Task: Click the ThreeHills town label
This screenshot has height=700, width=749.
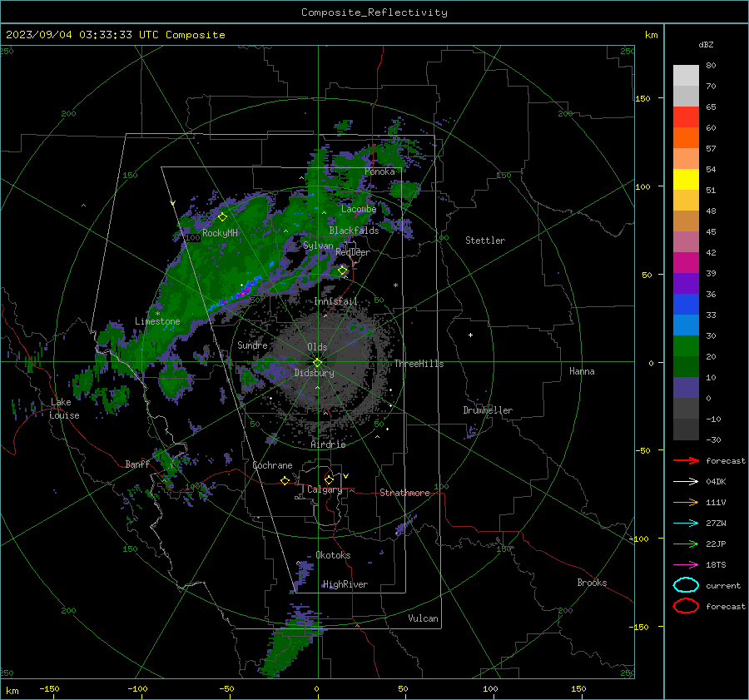Action: pos(419,364)
